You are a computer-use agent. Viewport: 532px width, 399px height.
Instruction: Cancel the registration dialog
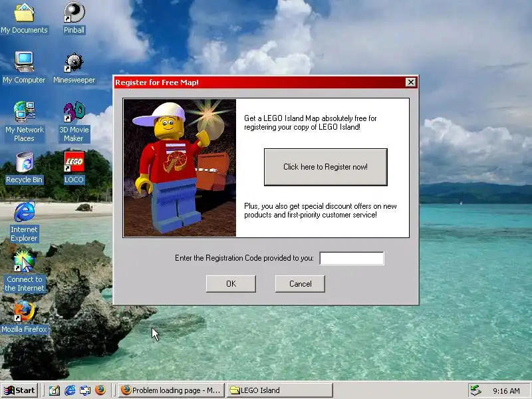coord(301,284)
